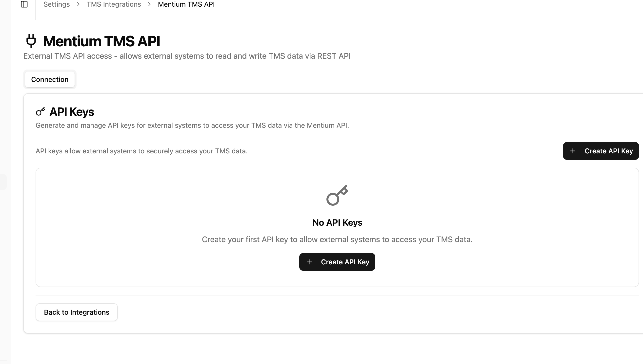
Task: Click the key icon next to API Keys heading
Action: (x=40, y=112)
